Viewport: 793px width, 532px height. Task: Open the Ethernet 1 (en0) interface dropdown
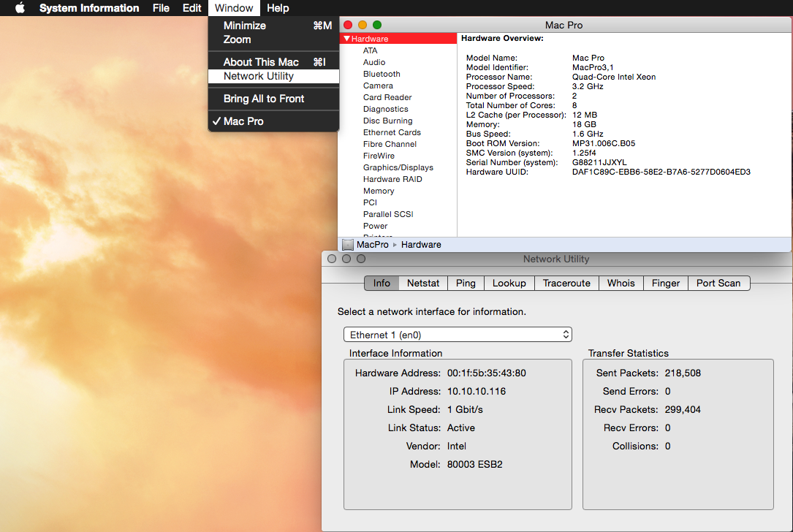[x=458, y=335]
